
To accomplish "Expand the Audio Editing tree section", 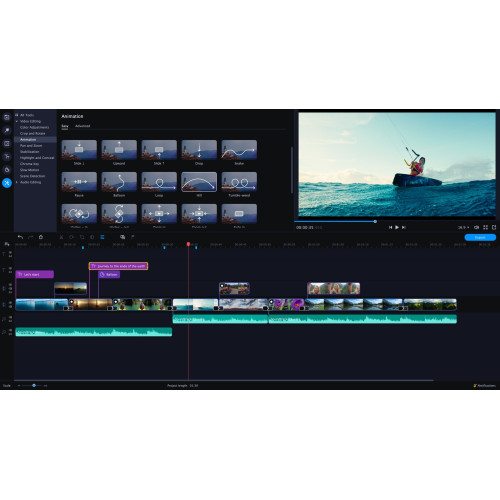I will click(x=17, y=182).
